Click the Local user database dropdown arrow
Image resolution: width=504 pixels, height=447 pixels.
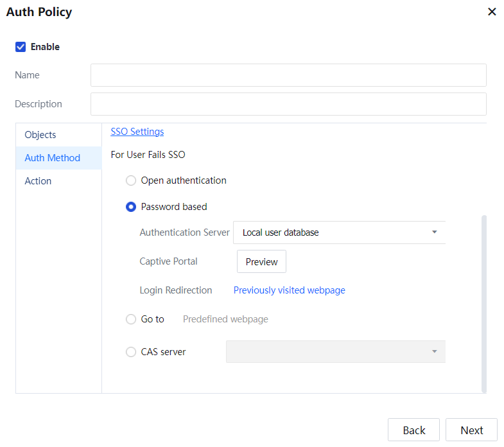434,232
